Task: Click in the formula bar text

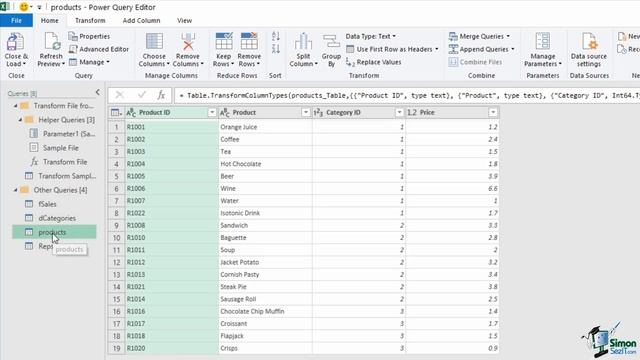Action: coord(407,96)
